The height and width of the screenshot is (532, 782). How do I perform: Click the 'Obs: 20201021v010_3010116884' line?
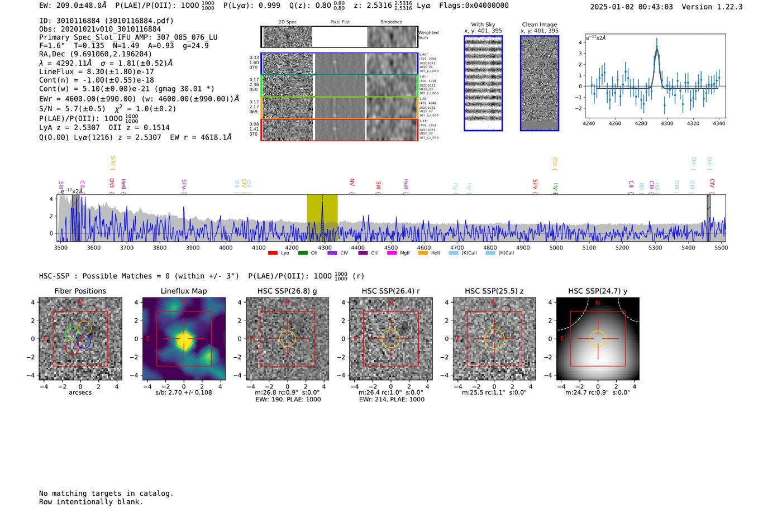pyautogui.click(x=100, y=29)
